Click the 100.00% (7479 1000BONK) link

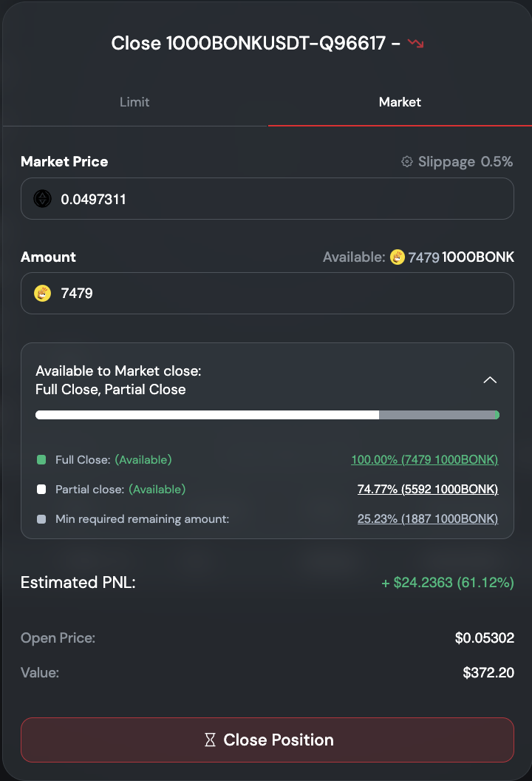[424, 460]
